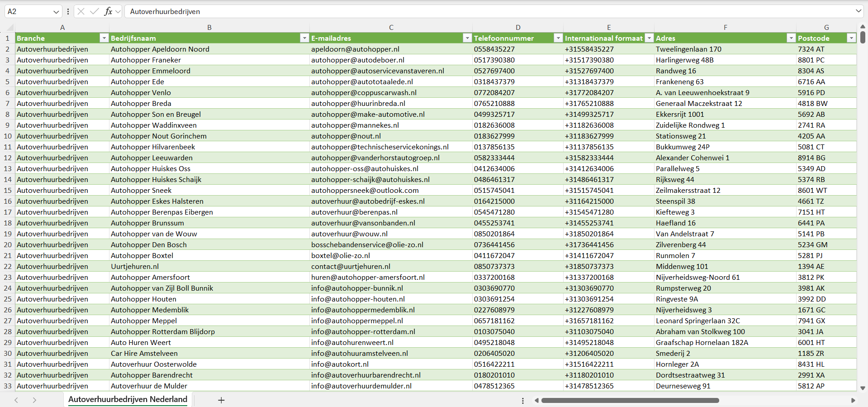Expand the formula bar
The image size is (868, 407).
point(858,11)
